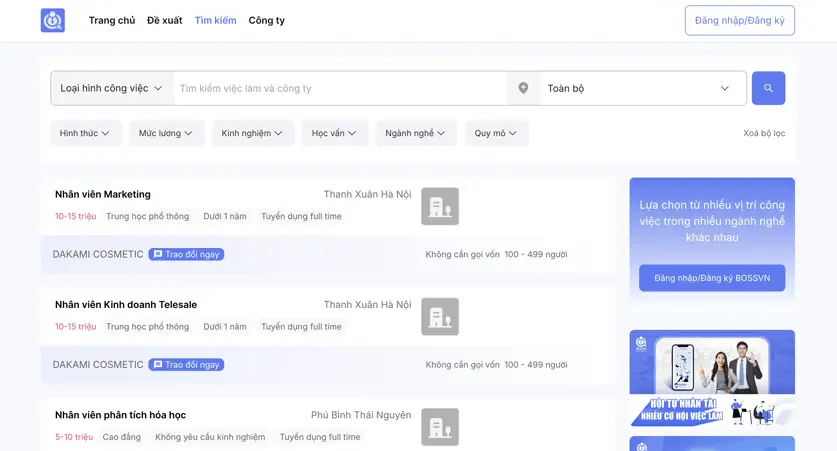837x451 pixels.
Task: Click company logo placeholder for Kinh doanh Telesale
Action: [x=440, y=316]
